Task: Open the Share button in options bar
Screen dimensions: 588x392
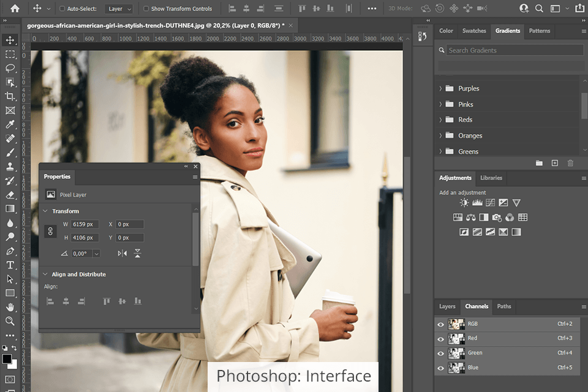Action: [579, 8]
